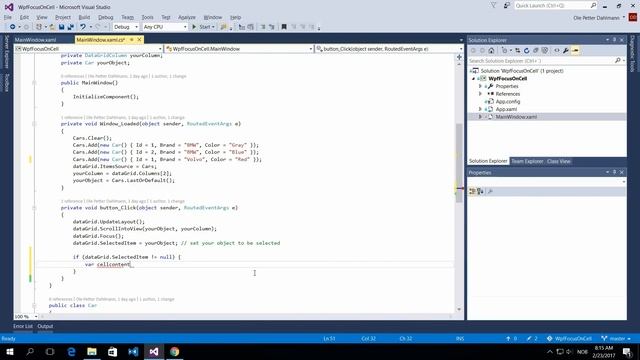The width and height of the screenshot is (640, 360).
Task: Click the Windows Start button
Action: (x=9, y=351)
